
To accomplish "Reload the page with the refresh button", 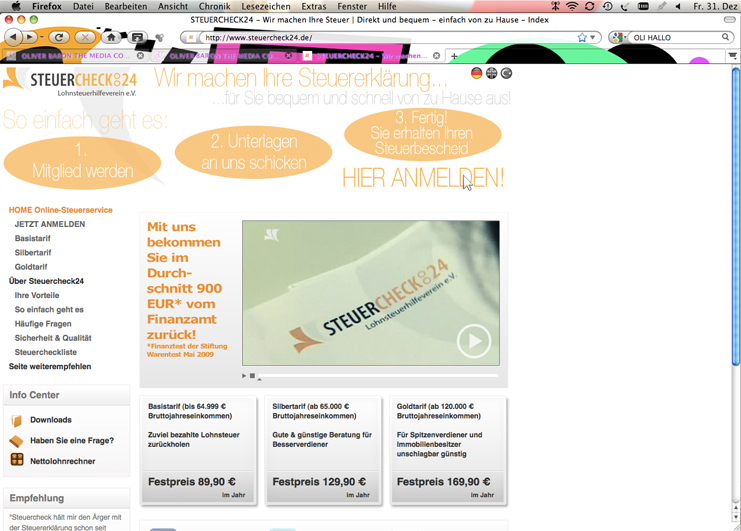I will (x=59, y=37).
